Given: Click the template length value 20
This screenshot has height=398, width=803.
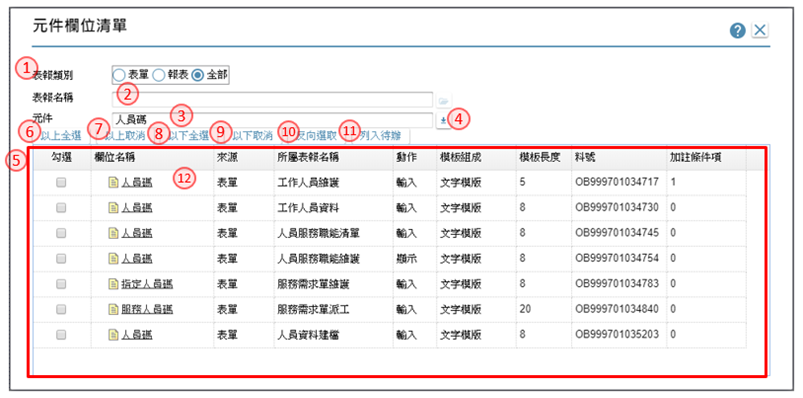Looking at the screenshot, I should coord(524,309).
